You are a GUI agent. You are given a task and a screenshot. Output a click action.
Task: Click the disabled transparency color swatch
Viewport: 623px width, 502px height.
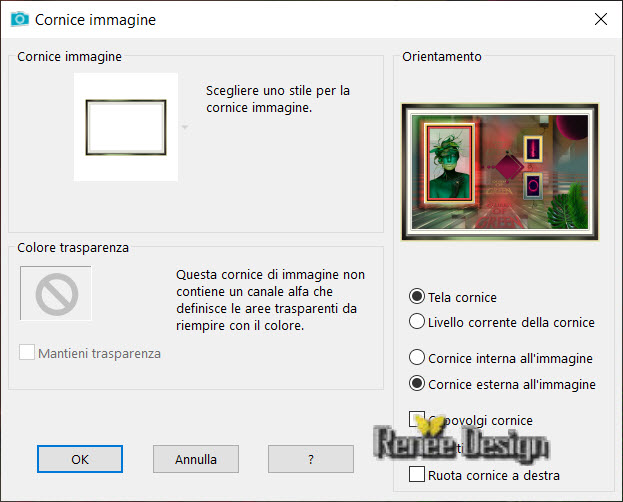coord(56,293)
